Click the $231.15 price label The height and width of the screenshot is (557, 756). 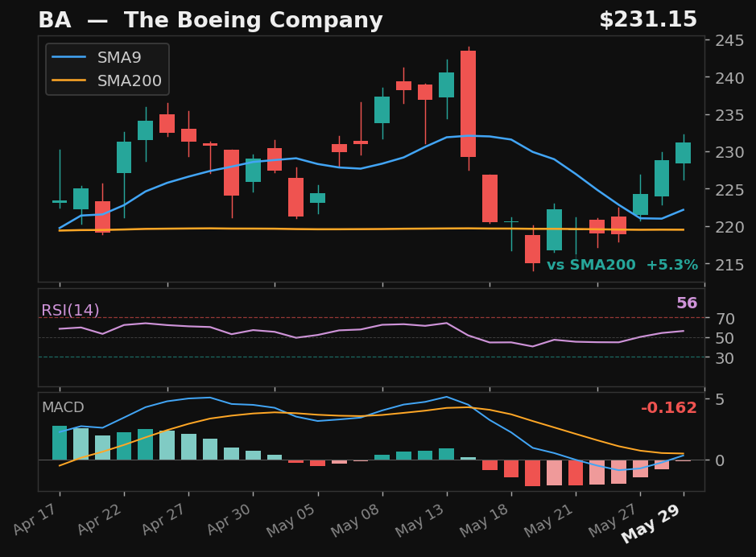(648, 20)
